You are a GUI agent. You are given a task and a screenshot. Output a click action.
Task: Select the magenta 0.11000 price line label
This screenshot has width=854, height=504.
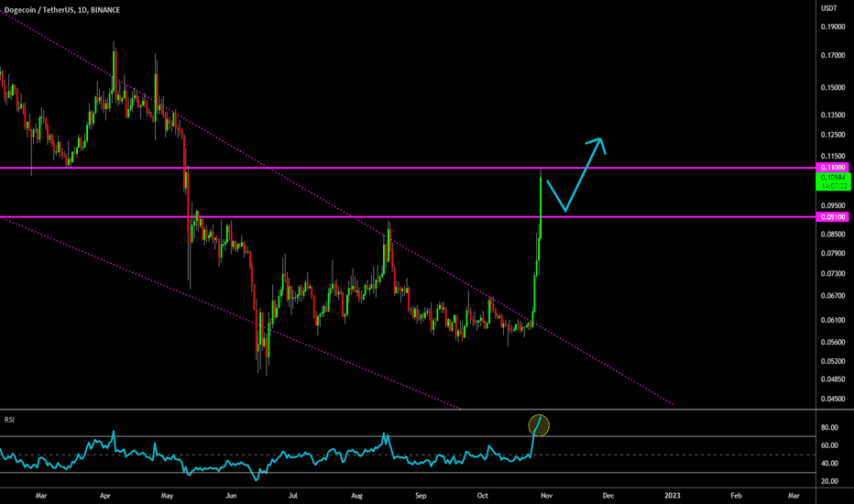(x=833, y=168)
